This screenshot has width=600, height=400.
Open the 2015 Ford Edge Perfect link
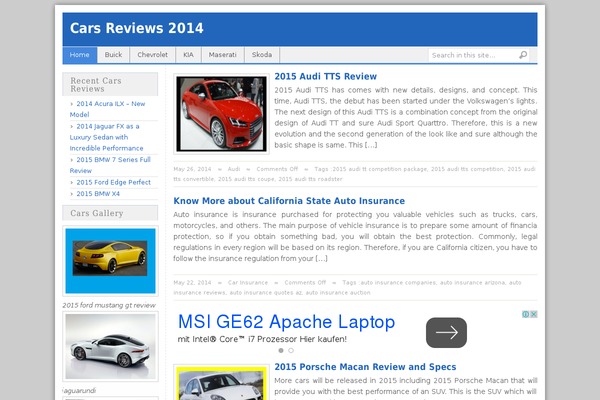click(113, 182)
